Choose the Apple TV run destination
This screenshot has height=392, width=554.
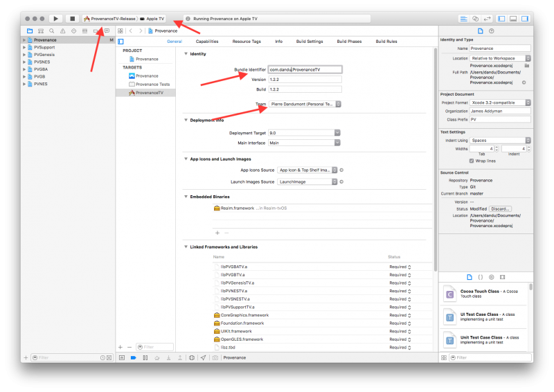pyautogui.click(x=152, y=19)
